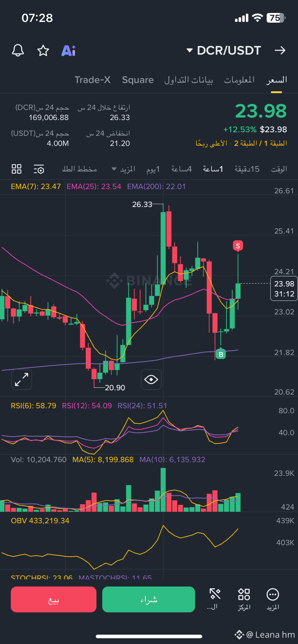Open the بيانات التداول tab

click(189, 80)
